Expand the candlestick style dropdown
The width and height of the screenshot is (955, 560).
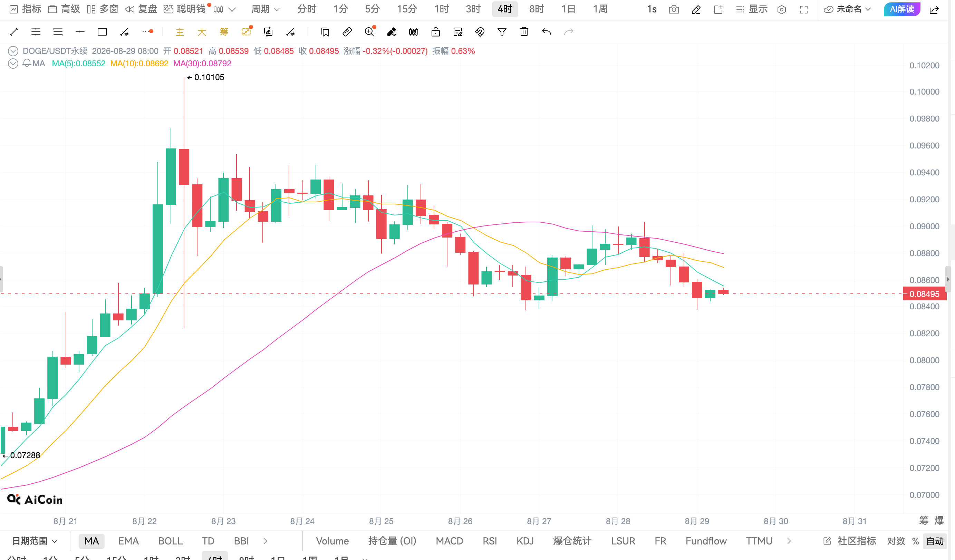232,9
